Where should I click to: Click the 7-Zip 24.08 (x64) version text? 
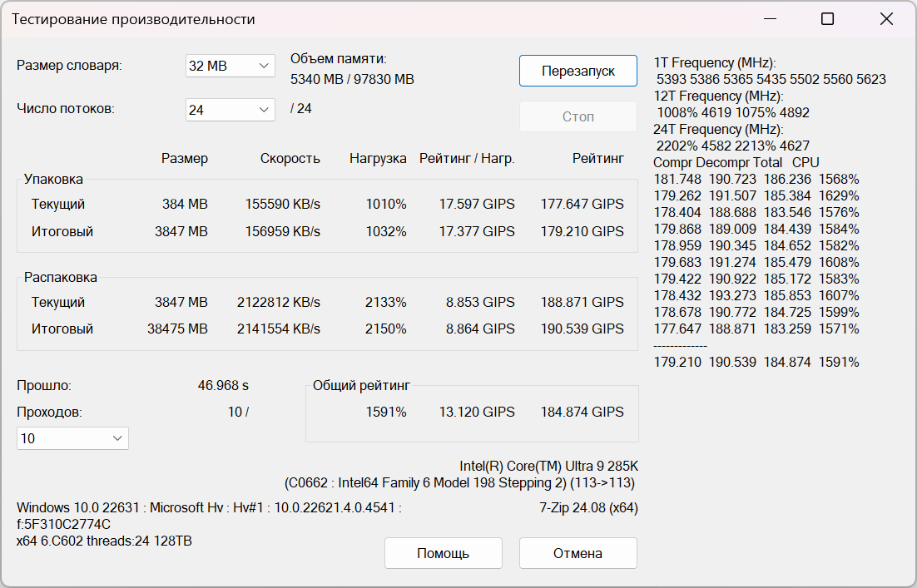point(588,507)
